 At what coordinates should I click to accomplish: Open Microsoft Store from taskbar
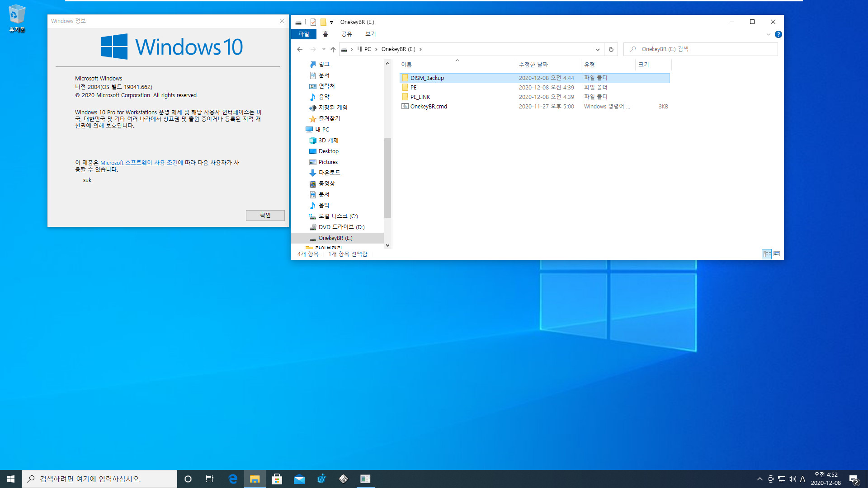(277, 479)
